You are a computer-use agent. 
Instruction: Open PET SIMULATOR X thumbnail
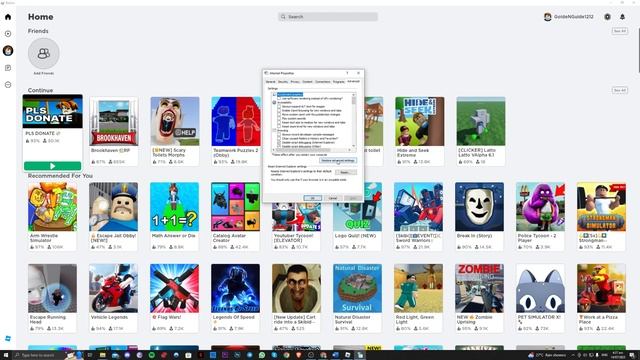tap(540, 288)
